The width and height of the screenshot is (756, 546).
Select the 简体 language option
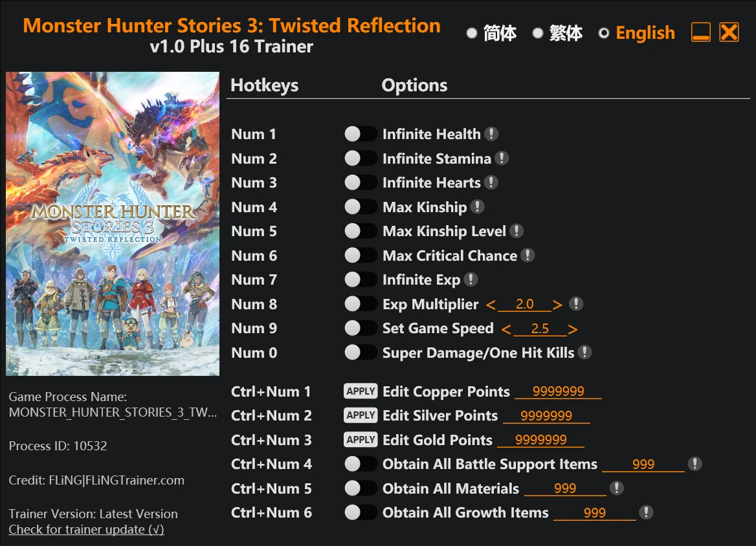pyautogui.click(x=492, y=33)
